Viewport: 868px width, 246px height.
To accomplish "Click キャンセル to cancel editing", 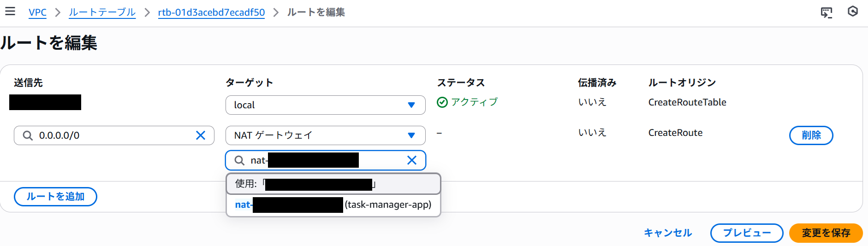I will tap(668, 233).
